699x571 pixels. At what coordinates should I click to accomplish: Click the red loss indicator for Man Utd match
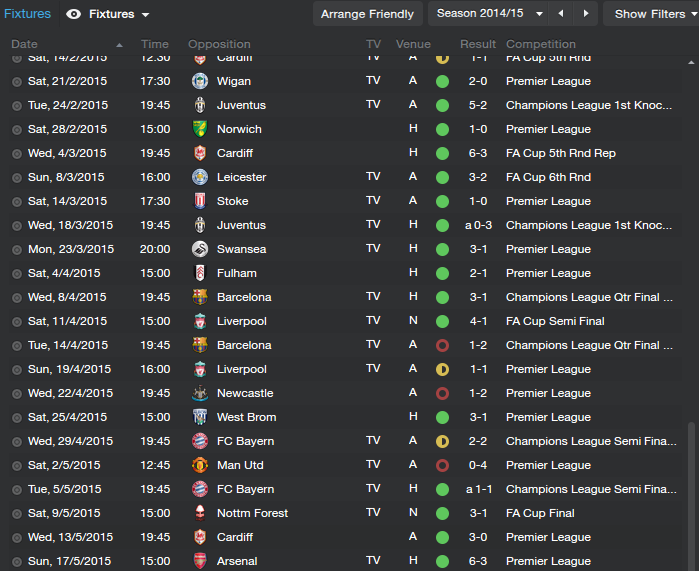coord(442,465)
